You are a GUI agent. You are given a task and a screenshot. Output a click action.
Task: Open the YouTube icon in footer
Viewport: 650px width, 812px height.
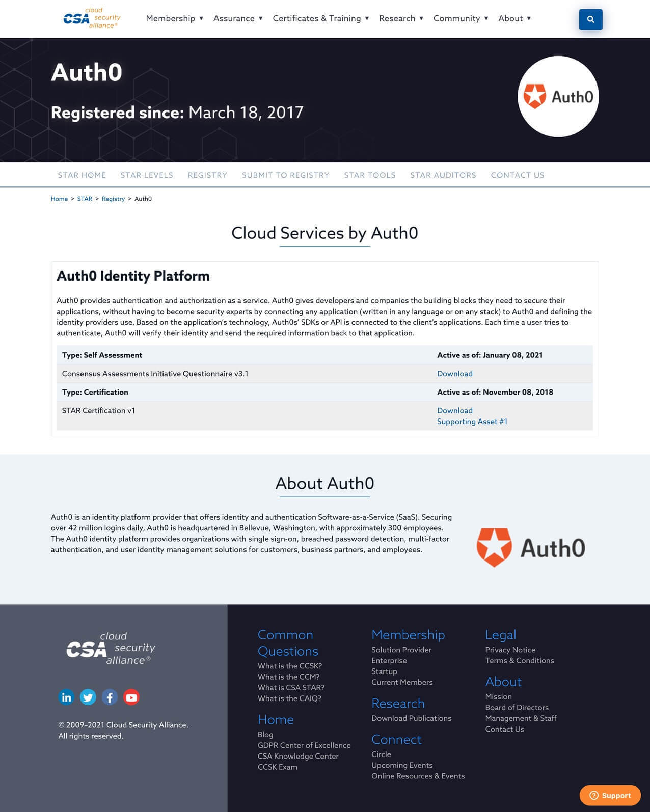131,697
